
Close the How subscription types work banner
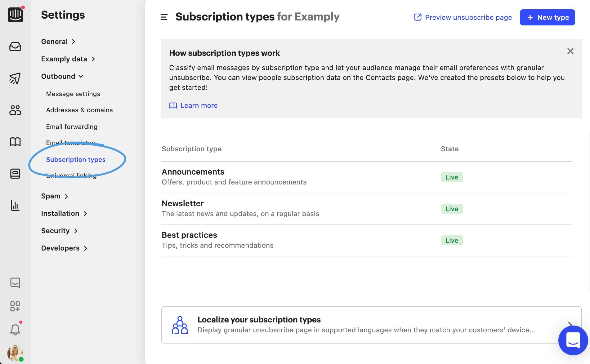pos(570,51)
